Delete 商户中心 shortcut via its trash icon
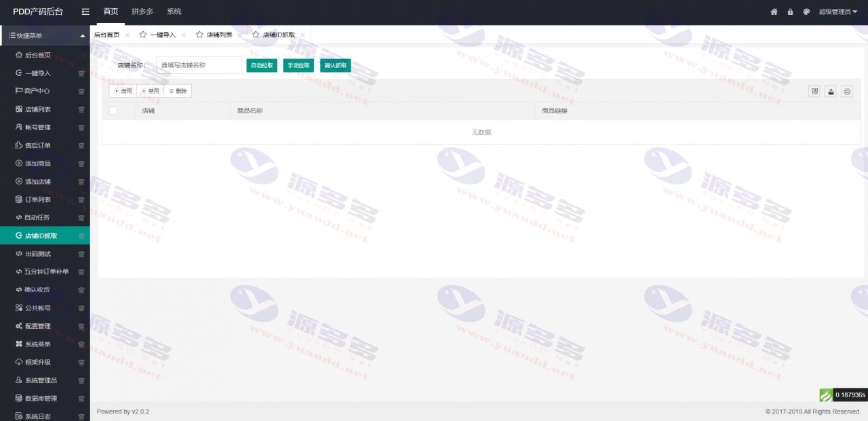Image resolution: width=868 pixels, height=421 pixels. 81,91
